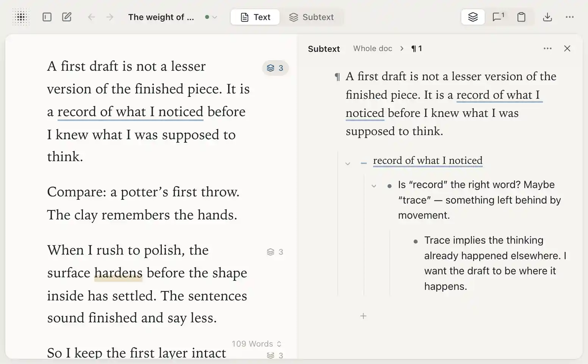Create a new document with compose icon
The height and width of the screenshot is (364, 588).
(67, 17)
